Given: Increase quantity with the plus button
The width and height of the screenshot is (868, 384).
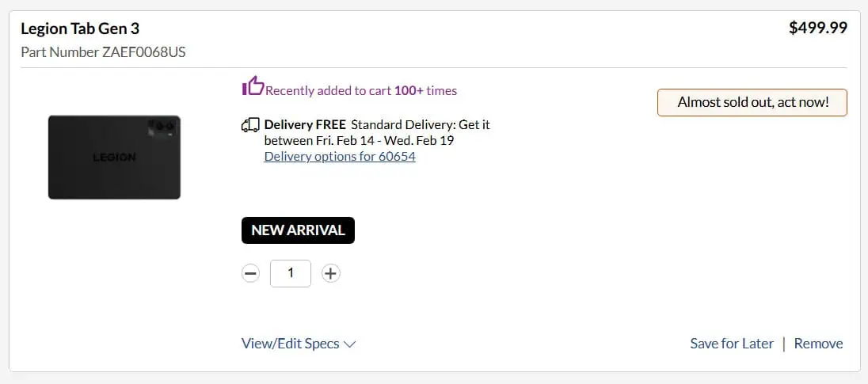Looking at the screenshot, I should (x=331, y=273).
